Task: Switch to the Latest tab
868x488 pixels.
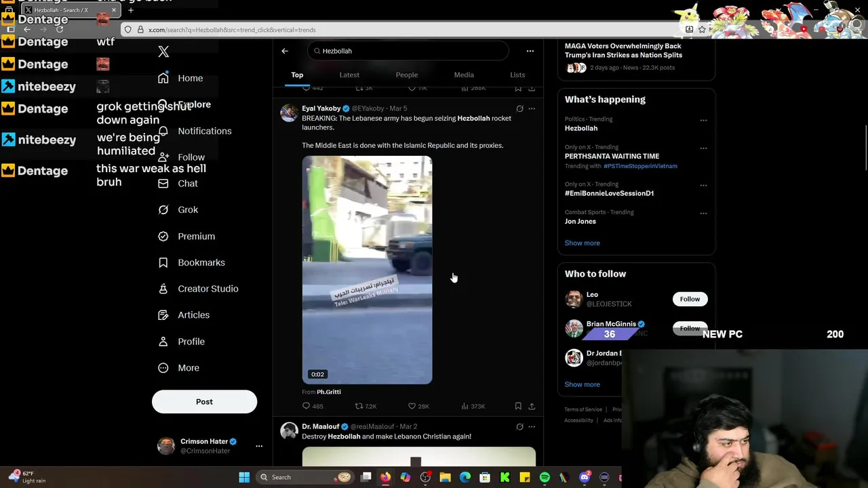Action: click(349, 75)
